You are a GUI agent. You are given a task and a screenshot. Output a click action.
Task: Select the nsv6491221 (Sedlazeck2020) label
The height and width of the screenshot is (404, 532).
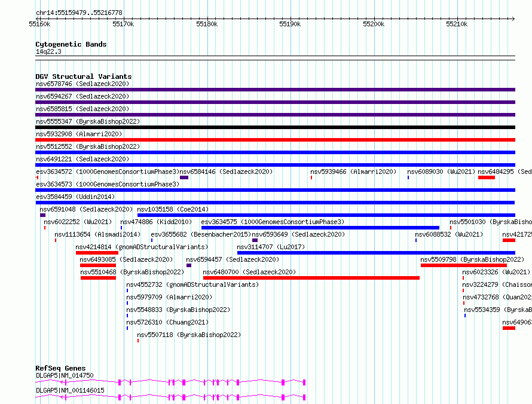82,159
